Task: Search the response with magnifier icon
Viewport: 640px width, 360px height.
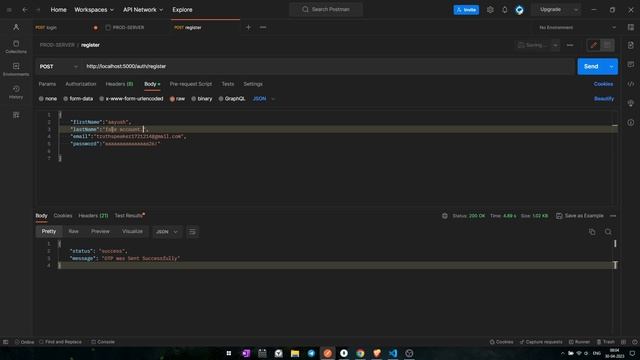Action: point(608,232)
